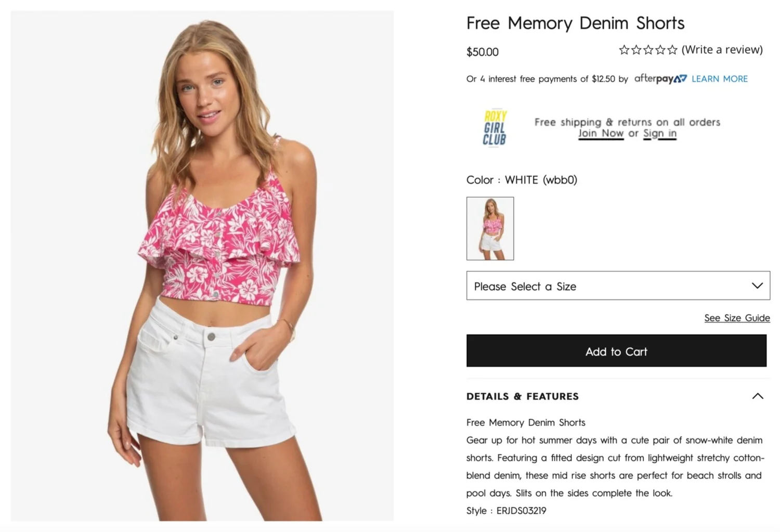This screenshot has height=532, width=780.
Task: Click the Details & Features heading
Action: tap(522, 396)
